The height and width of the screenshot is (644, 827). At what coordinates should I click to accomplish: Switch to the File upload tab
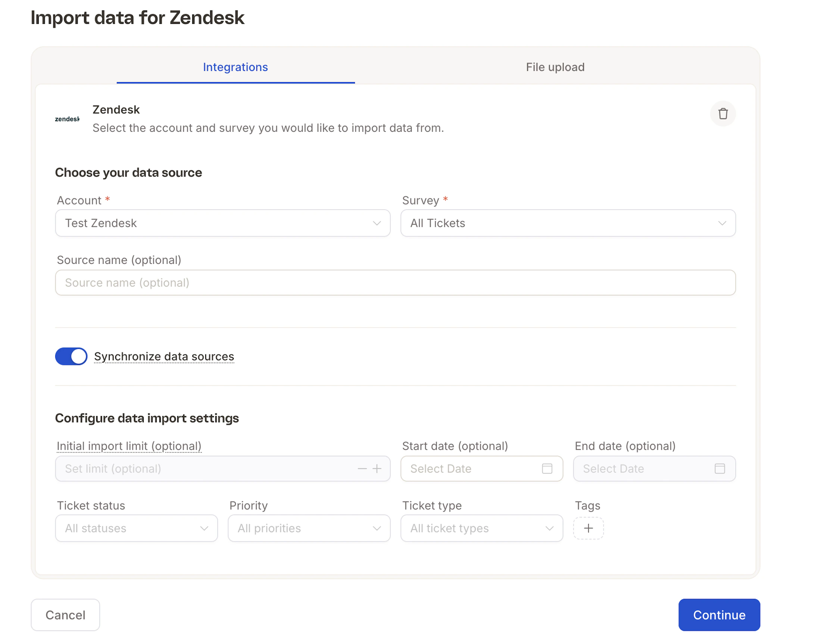[555, 67]
